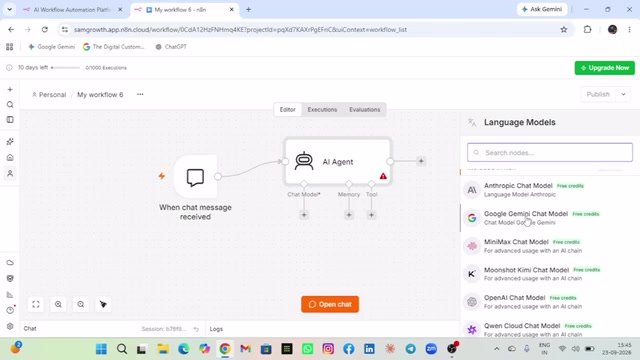This screenshot has height=360, width=640.
Task: Open Chrome extensions puzzle icon
Action: tap(587, 29)
